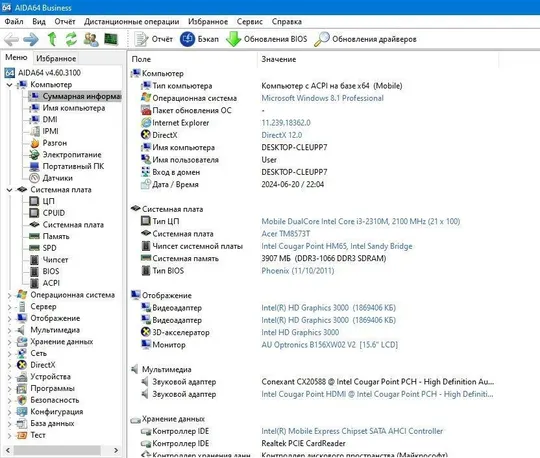The width and height of the screenshot is (540, 458).
Task: Open the DirectX 12.0 value link
Action: point(282,135)
